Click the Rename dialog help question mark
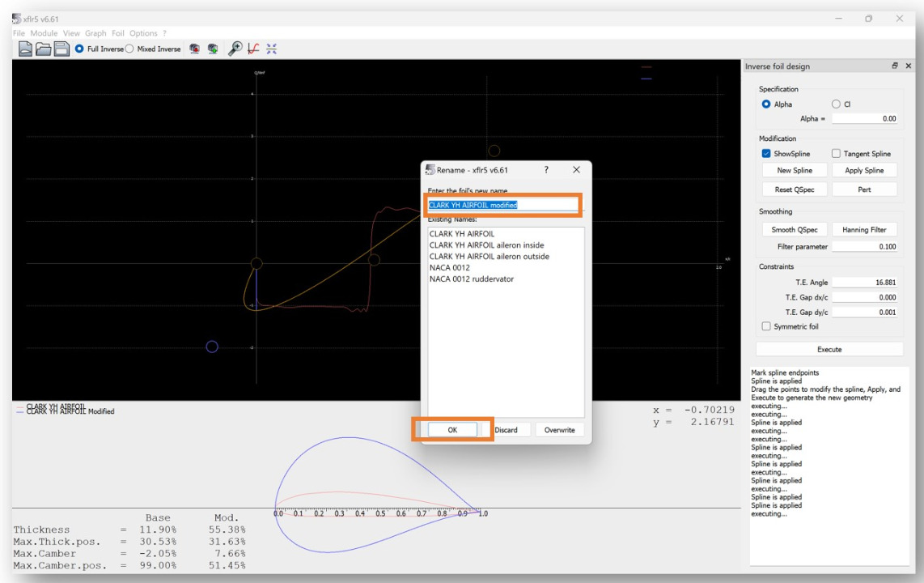The height and width of the screenshot is (583, 924). (546, 170)
